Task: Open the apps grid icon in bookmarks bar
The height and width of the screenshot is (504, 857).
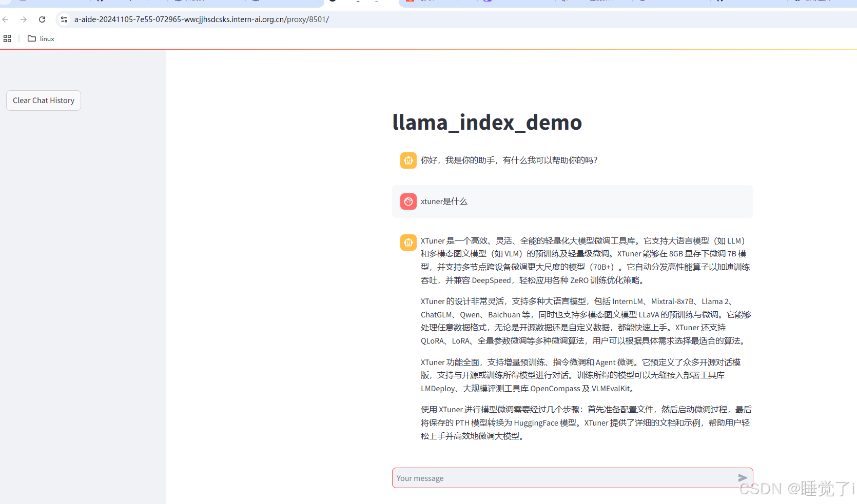Action: pos(7,38)
